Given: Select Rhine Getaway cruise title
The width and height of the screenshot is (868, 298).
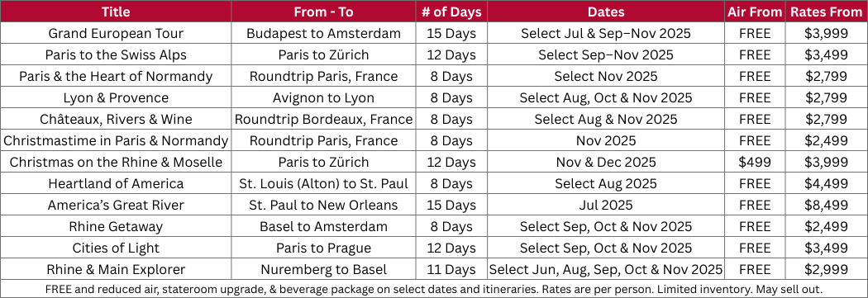Looking at the screenshot, I should pyautogui.click(x=116, y=227).
